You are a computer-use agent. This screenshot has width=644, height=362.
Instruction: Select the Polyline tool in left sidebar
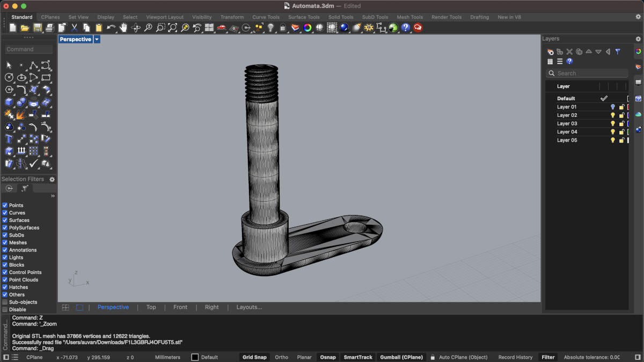tap(33, 65)
